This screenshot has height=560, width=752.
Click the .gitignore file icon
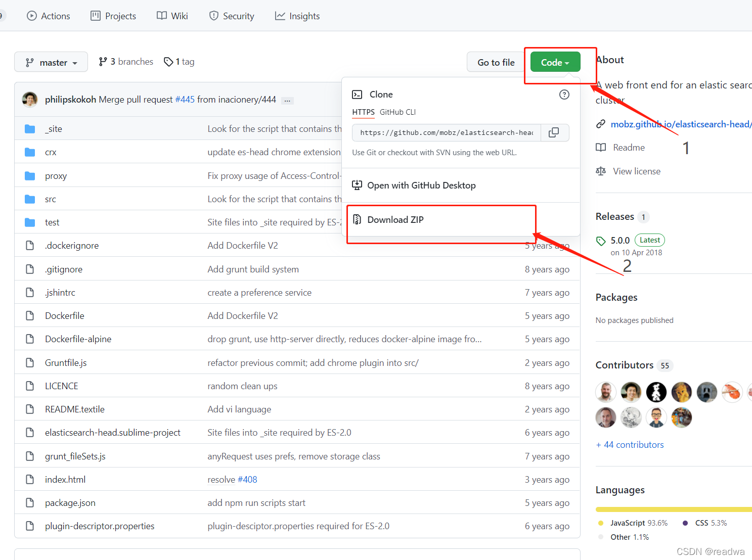30,269
